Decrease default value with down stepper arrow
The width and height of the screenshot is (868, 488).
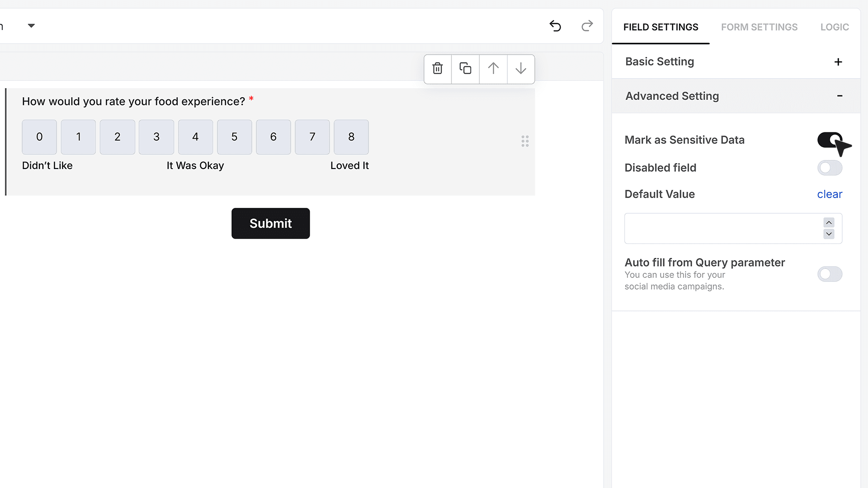(x=829, y=234)
